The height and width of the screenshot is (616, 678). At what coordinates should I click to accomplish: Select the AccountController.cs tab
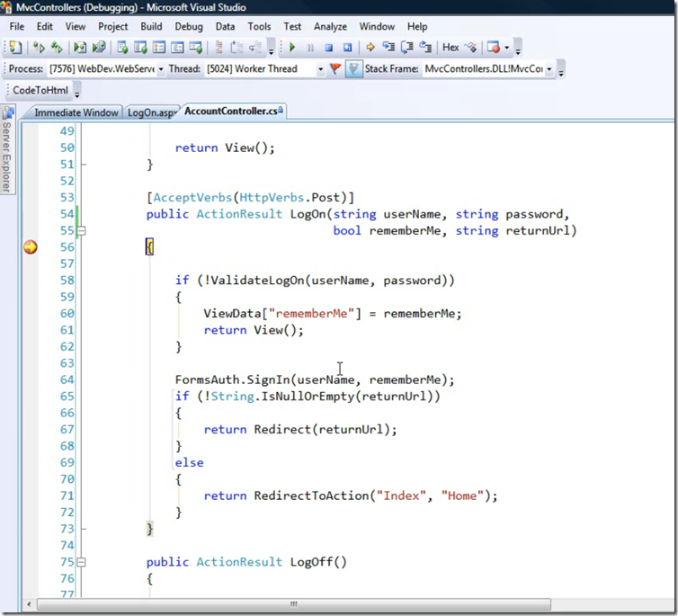pyautogui.click(x=234, y=112)
